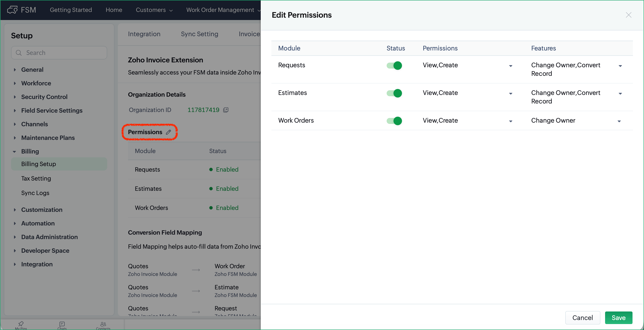Switch to the Sync Setting tab

point(199,34)
